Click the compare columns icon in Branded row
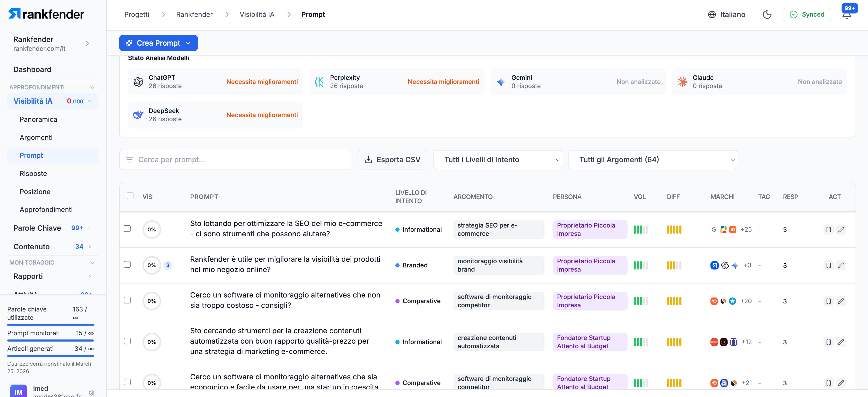 [828, 265]
